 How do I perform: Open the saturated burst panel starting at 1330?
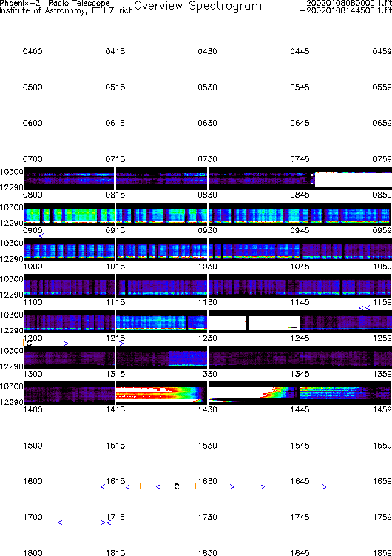[x=254, y=393]
